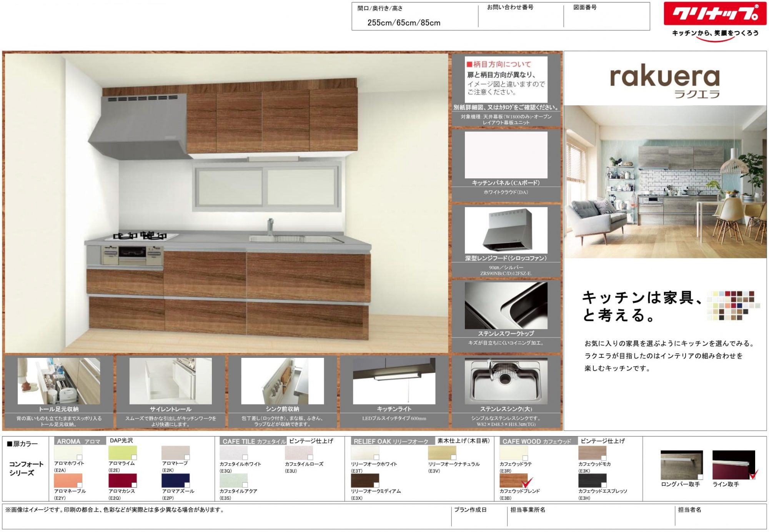The width and height of the screenshot is (769, 532).
Task: Select the アロマネーブル orange swatch
Action: [68, 480]
